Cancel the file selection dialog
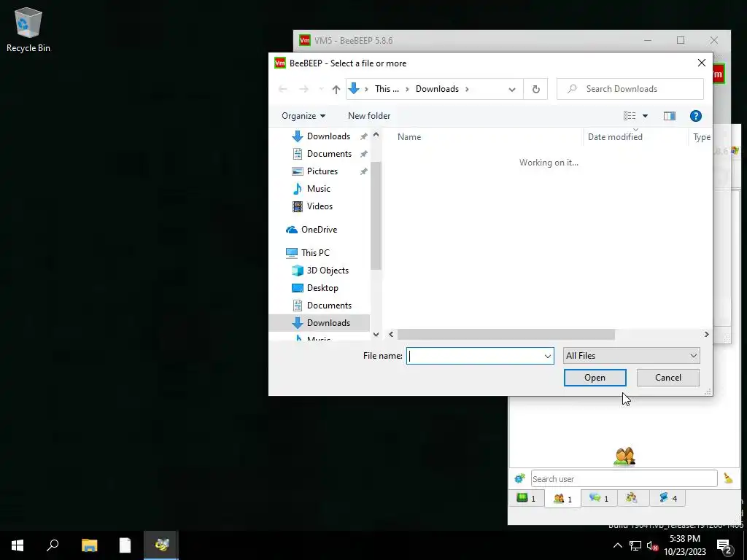 668,378
